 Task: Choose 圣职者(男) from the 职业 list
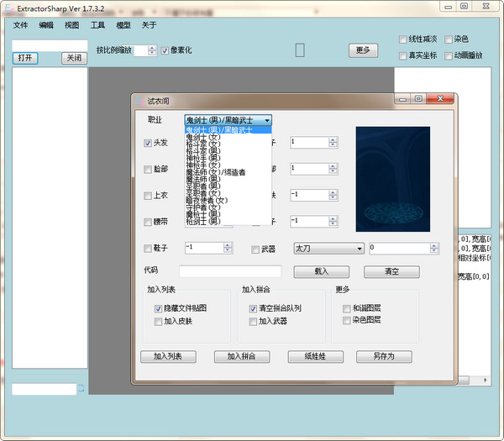click(x=228, y=186)
